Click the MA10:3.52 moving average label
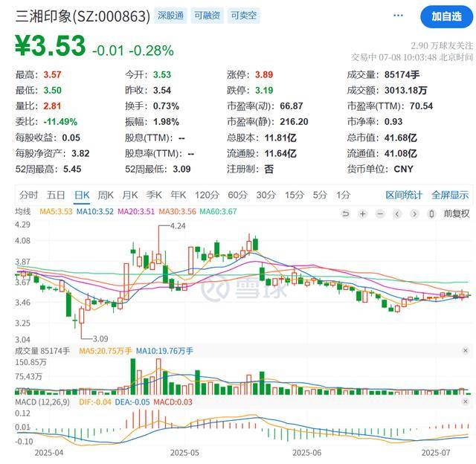The width and height of the screenshot is (476, 464). coord(95,211)
